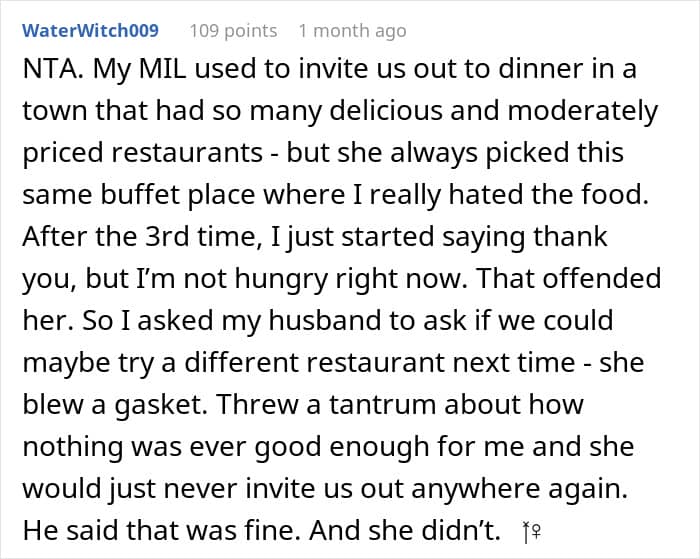
Task: Click the 1 month ago timestamp
Action: tap(352, 30)
